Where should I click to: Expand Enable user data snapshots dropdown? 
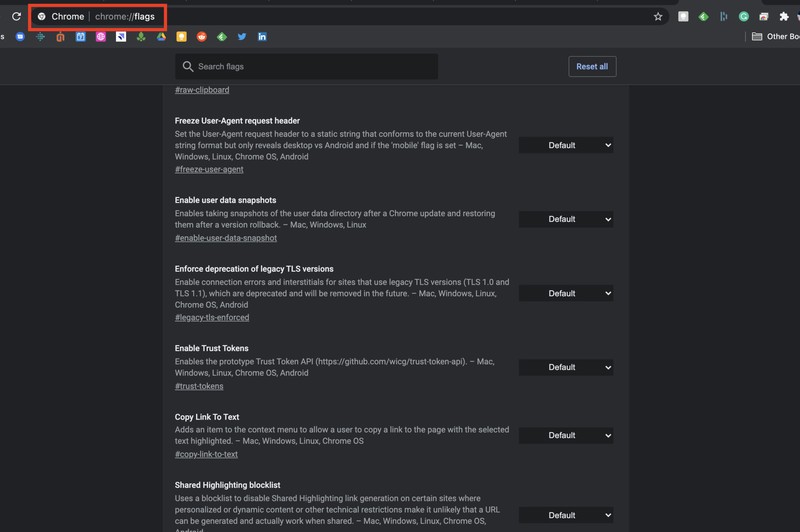click(566, 219)
